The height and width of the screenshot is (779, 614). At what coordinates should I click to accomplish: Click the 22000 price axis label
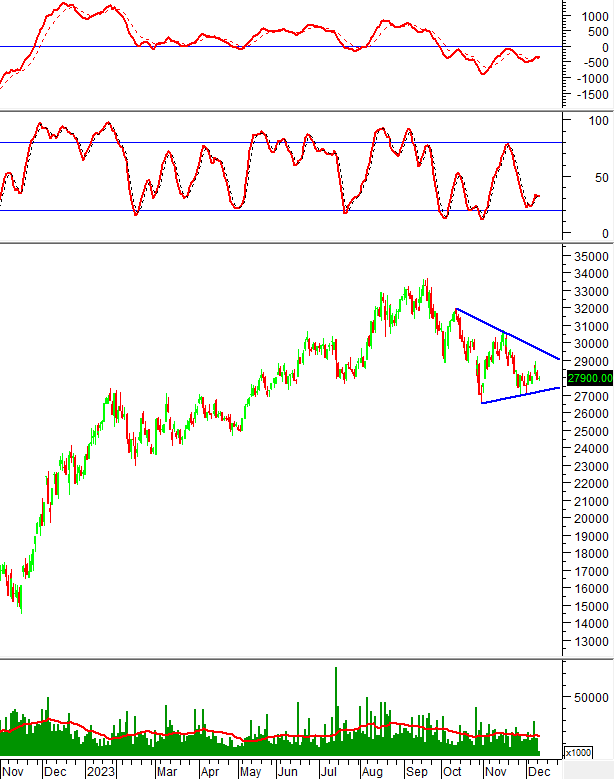pos(591,483)
